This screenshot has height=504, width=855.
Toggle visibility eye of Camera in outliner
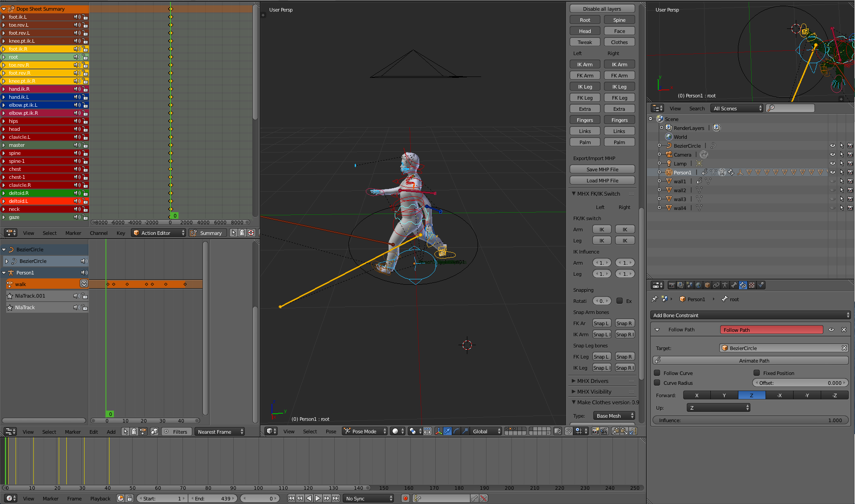click(x=832, y=154)
